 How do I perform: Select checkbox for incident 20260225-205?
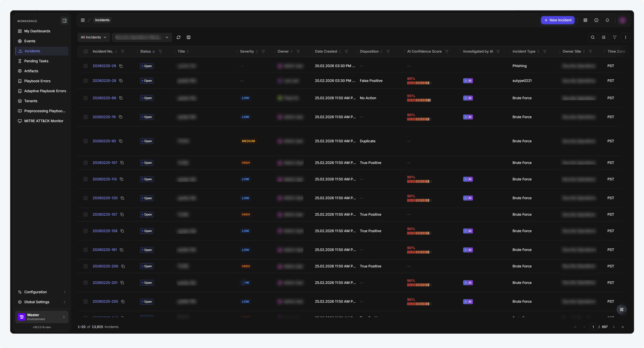[86, 302]
